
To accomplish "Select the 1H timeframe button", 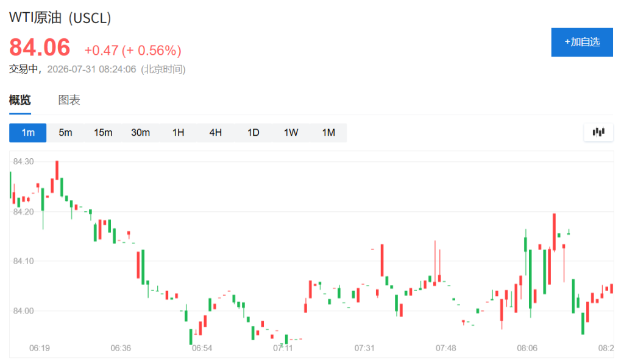I will point(179,133).
